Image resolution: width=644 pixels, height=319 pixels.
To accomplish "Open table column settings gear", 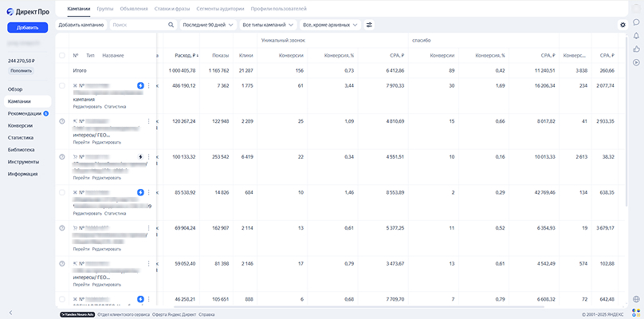I will coord(622,25).
